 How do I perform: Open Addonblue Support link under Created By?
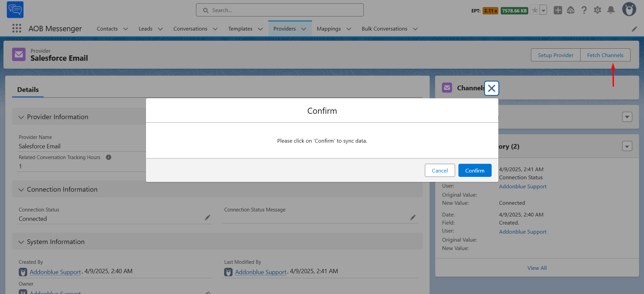coord(55,272)
